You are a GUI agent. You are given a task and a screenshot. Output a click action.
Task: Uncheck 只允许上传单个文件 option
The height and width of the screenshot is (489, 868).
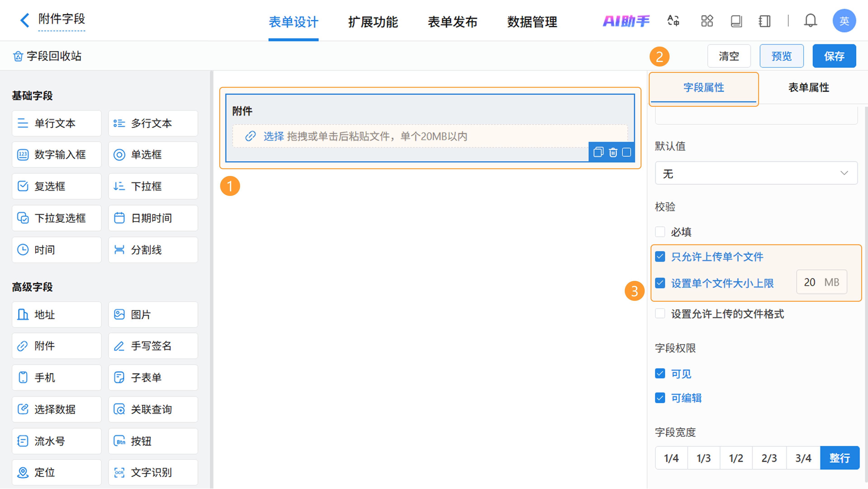pos(660,257)
